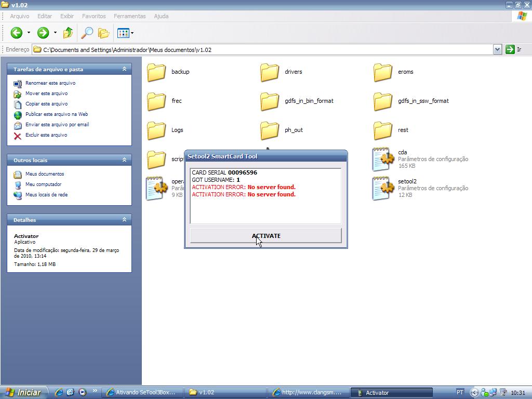
Task: Collapse the Detalhes panel
Action: click(x=124, y=220)
